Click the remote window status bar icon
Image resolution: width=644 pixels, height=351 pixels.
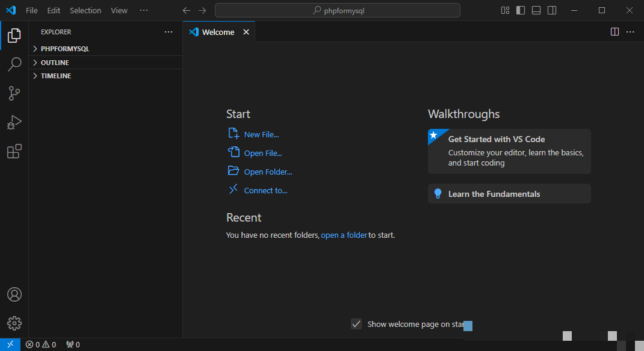coord(10,344)
